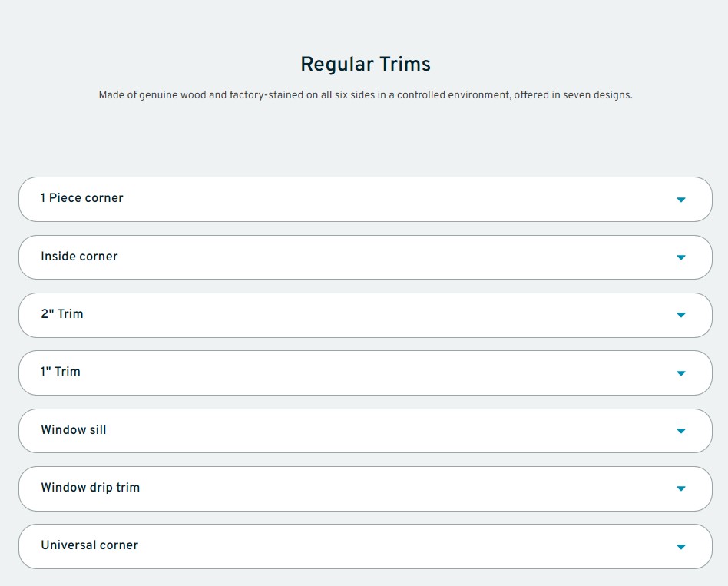
Task: Click the Window drip trim caret icon
Action: pyautogui.click(x=680, y=488)
